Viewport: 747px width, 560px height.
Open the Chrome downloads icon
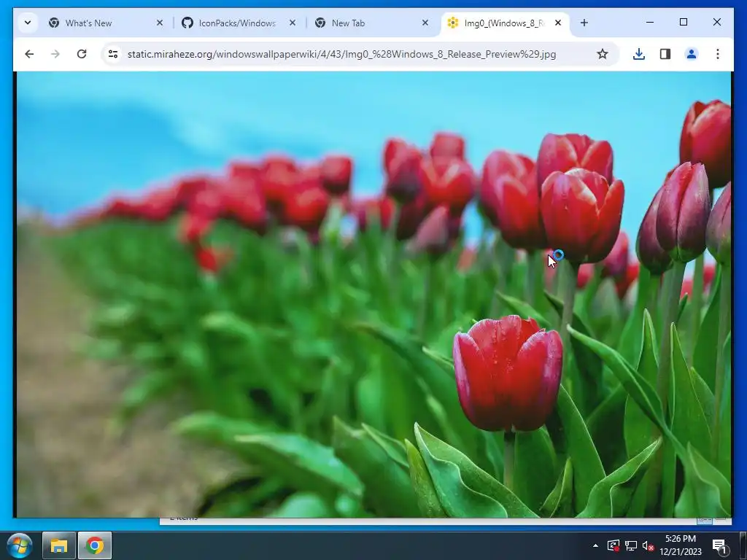[639, 54]
